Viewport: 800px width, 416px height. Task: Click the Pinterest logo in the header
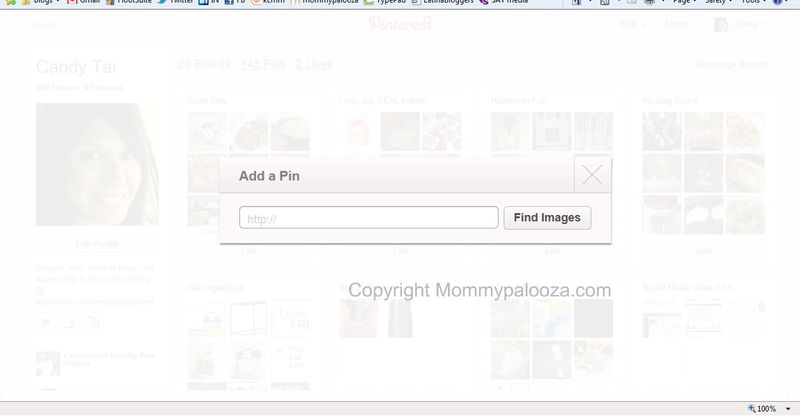coord(401,23)
